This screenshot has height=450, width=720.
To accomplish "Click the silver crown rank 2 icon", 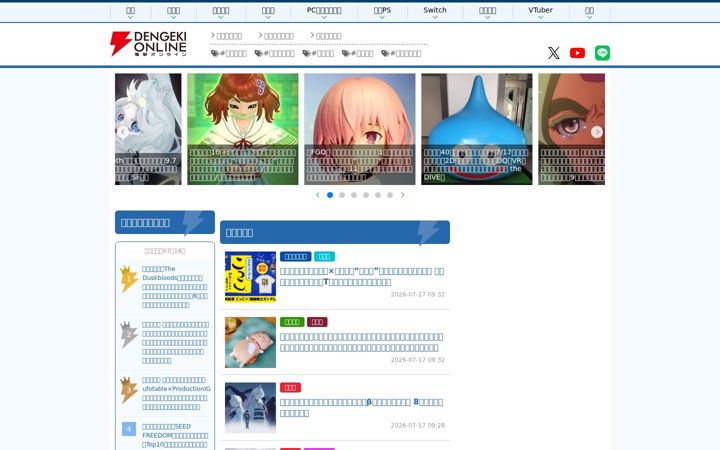I will [x=129, y=334].
